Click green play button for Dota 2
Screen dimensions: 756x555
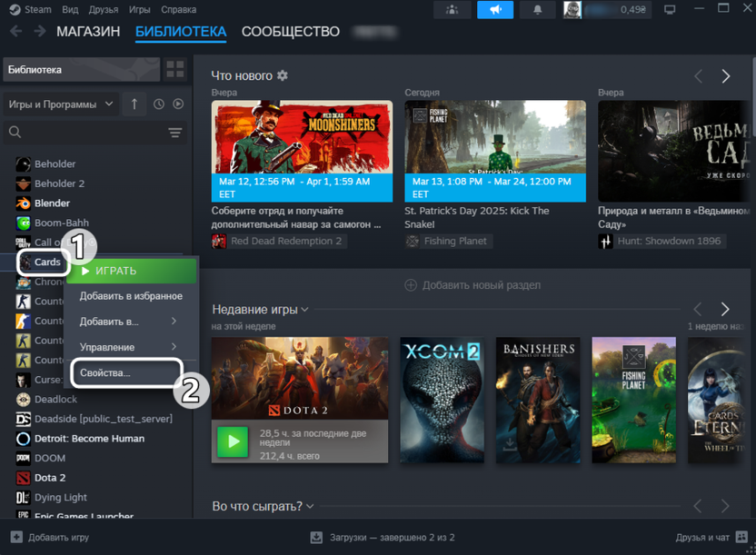(233, 441)
